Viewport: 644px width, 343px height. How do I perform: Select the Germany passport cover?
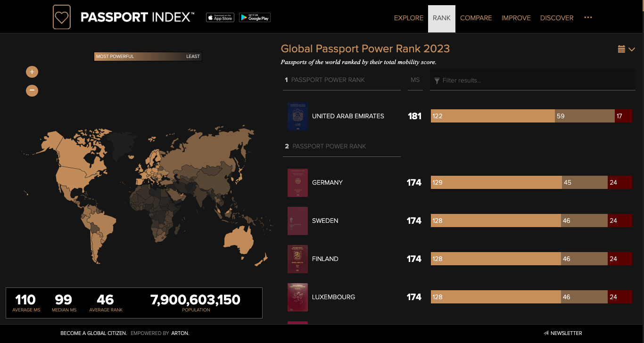297,183
